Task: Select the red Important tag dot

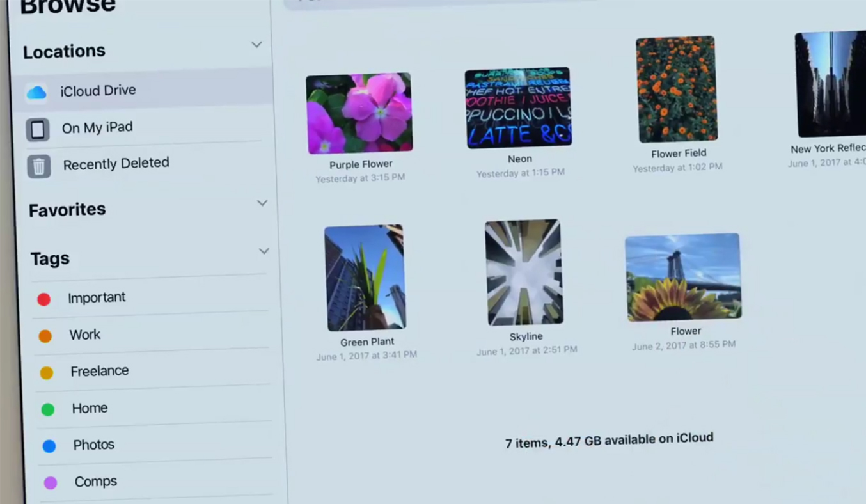Action: pyautogui.click(x=43, y=299)
